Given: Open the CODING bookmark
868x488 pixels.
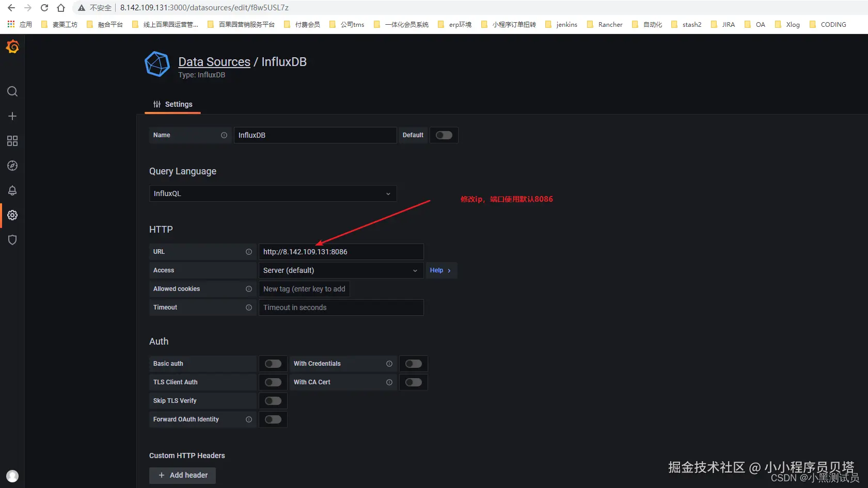Looking at the screenshot, I should [828, 24].
